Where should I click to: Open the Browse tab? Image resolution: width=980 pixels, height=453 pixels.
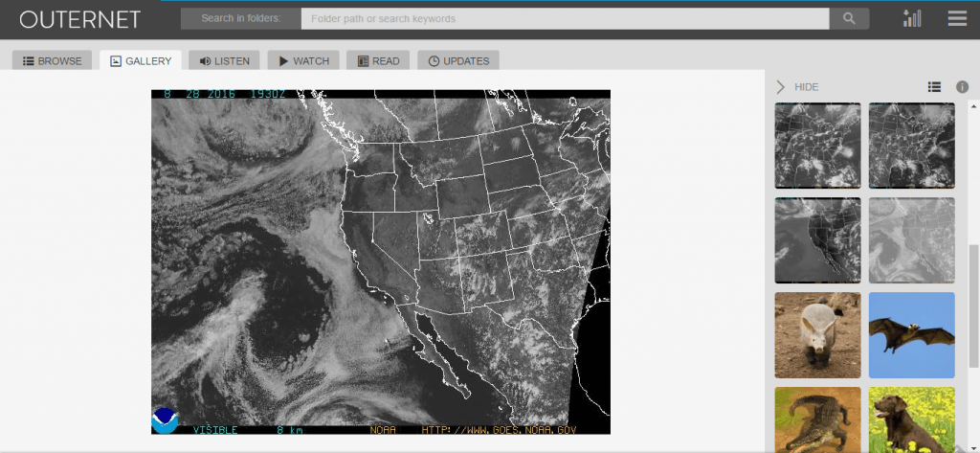pos(53,60)
